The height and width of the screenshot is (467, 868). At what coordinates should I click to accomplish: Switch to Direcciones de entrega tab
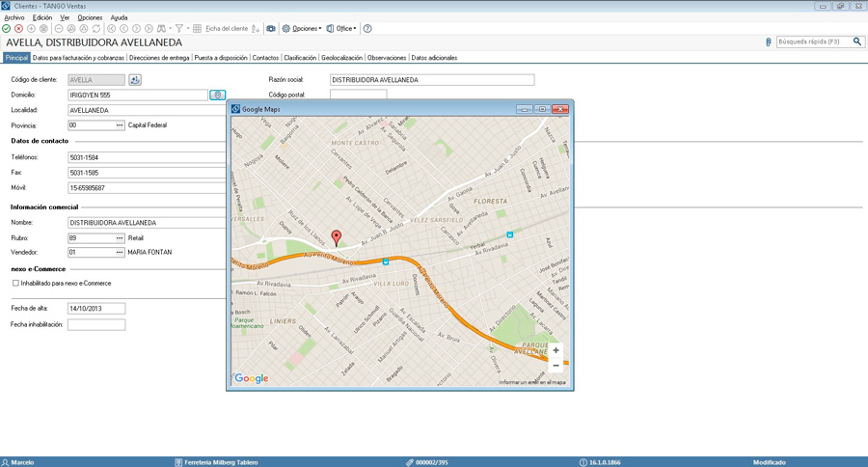[x=159, y=58]
